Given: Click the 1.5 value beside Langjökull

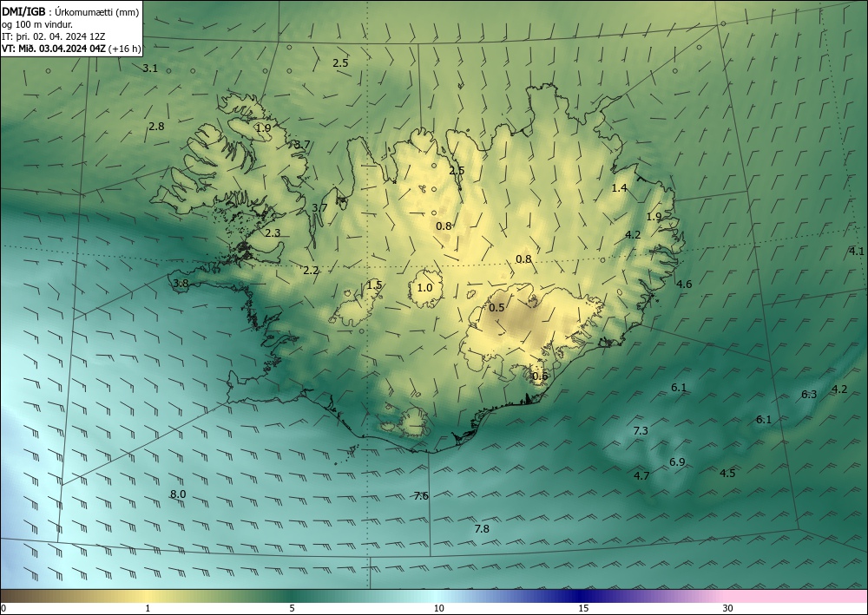Looking at the screenshot, I should click(374, 285).
